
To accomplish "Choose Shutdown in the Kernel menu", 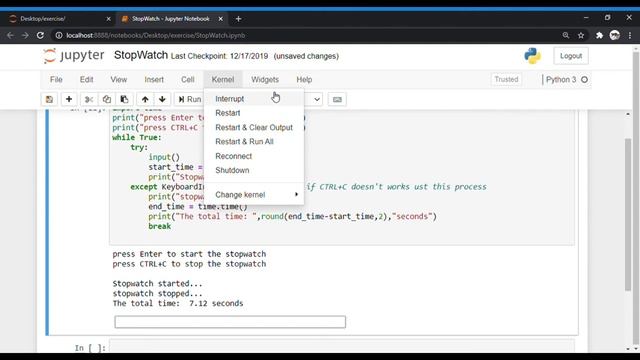I will 254,170.
